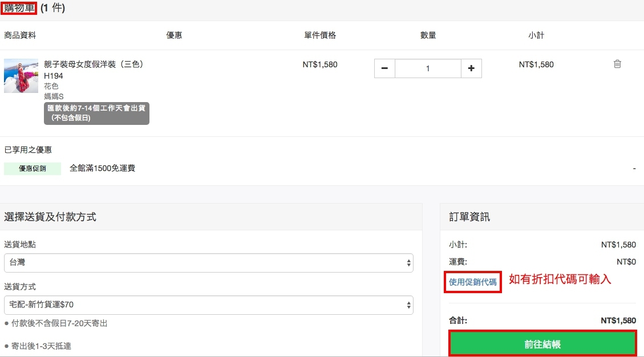Click the H194 product code
The height and width of the screenshot is (357, 644).
pos(51,75)
